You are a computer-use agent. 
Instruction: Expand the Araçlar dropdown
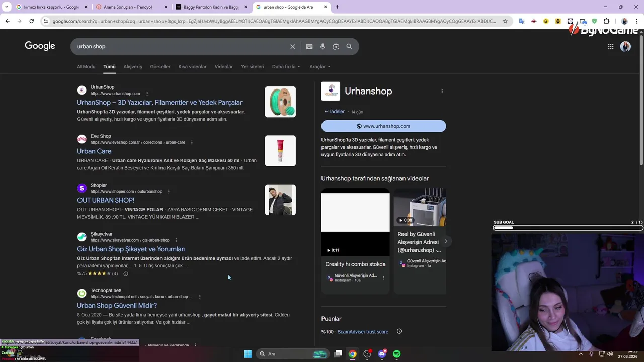320,67
